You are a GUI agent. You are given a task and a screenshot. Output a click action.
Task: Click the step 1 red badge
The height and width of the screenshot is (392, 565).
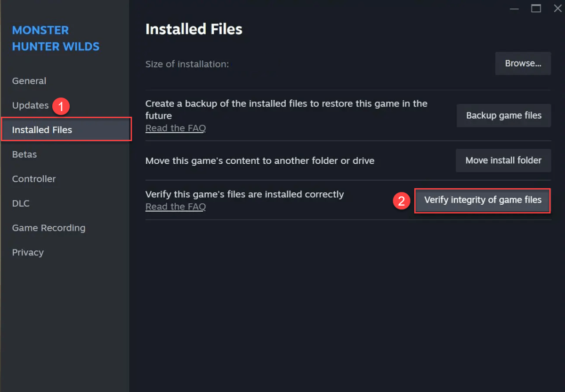click(62, 106)
